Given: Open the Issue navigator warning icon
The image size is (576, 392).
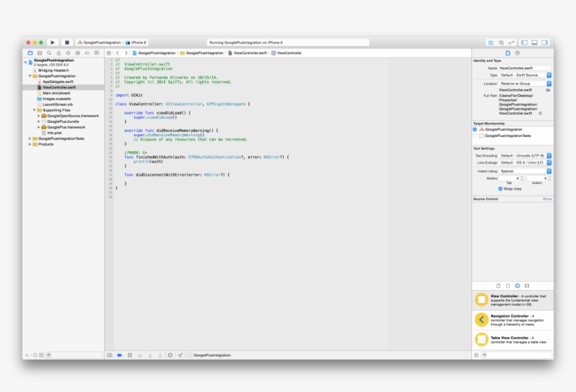Looking at the screenshot, I should [59, 53].
